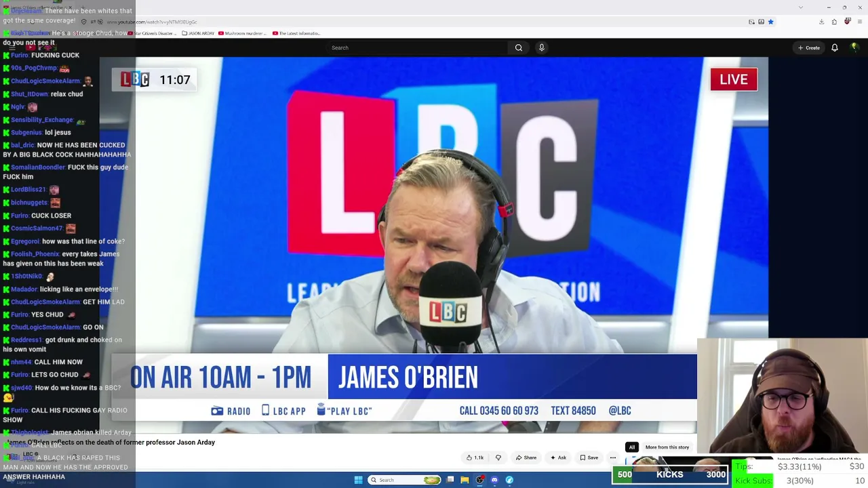Click the username CosmicSalmon47 in chat
This screenshot has height=488, width=868.
pos(36,228)
